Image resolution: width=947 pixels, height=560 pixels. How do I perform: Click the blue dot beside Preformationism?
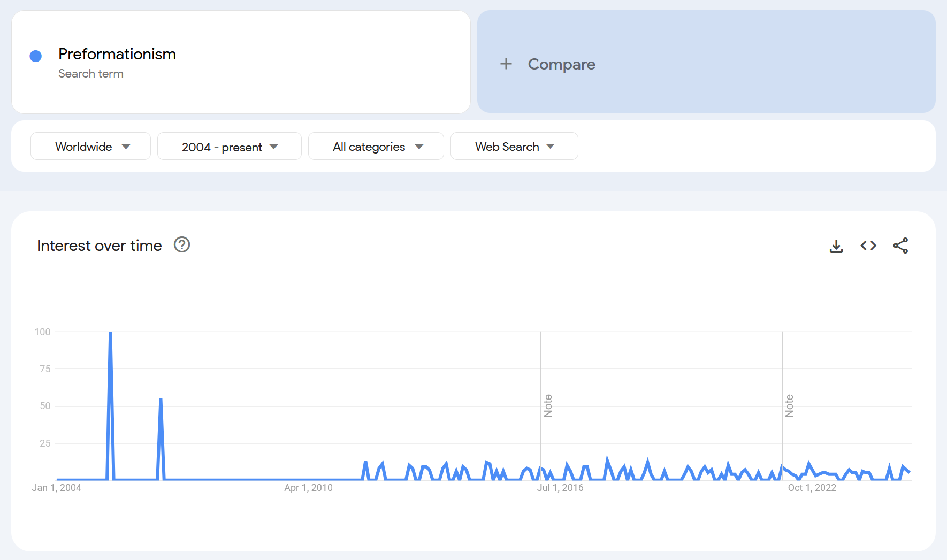click(x=36, y=56)
